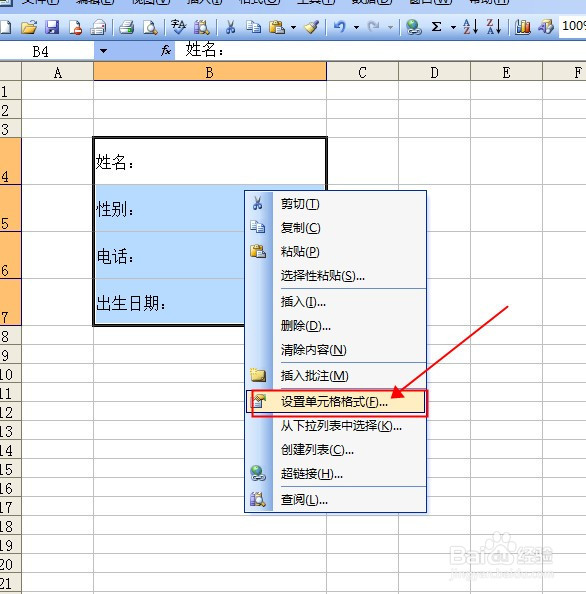
Task: Click the Permission document icon
Action: (x=75, y=27)
